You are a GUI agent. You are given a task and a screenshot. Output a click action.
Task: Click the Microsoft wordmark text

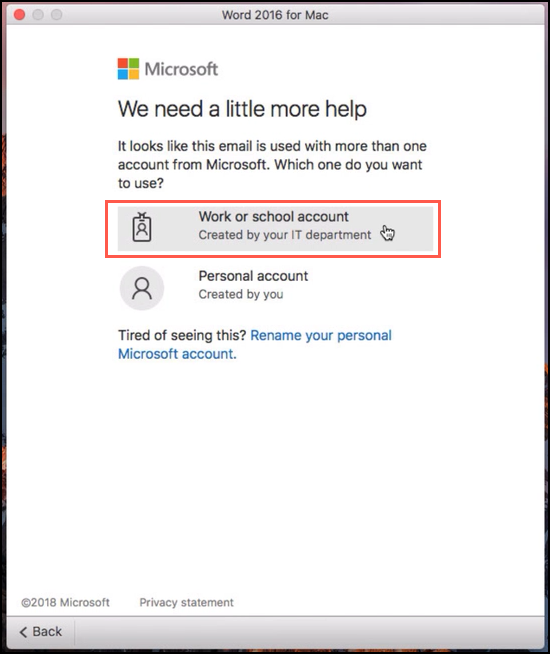click(181, 69)
